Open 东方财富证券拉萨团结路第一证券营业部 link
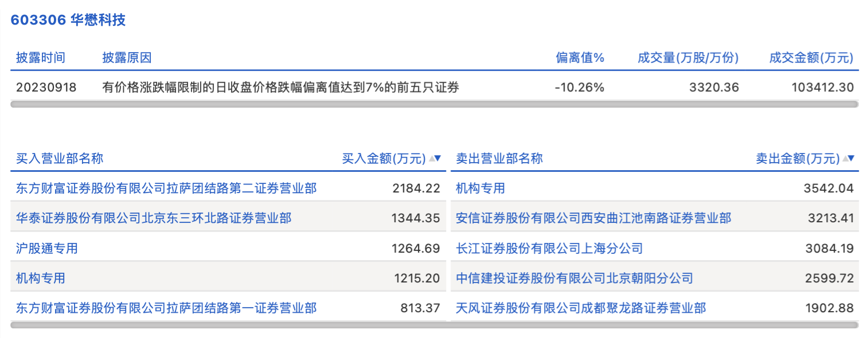Screen dimensions: 868x338 [x=166, y=308]
